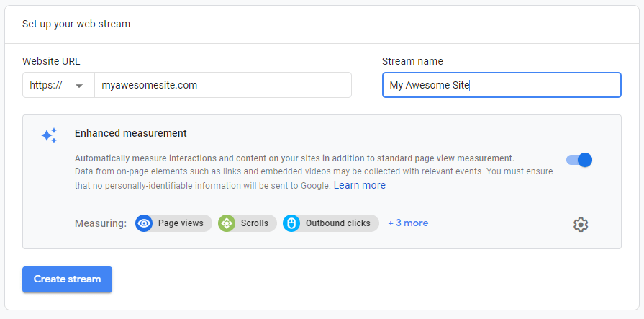Disable the Enhanced measurement toggle switch
The image size is (644, 319).
click(579, 160)
